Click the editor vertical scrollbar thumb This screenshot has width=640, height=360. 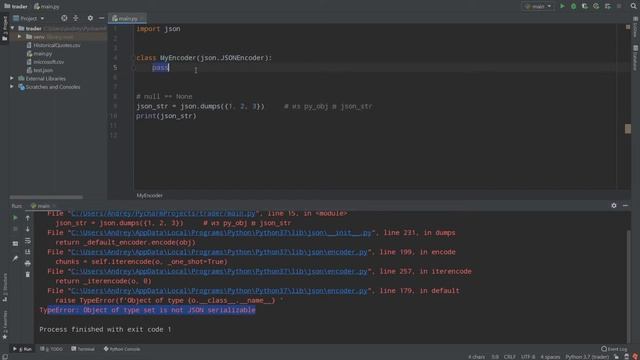pos(628,129)
